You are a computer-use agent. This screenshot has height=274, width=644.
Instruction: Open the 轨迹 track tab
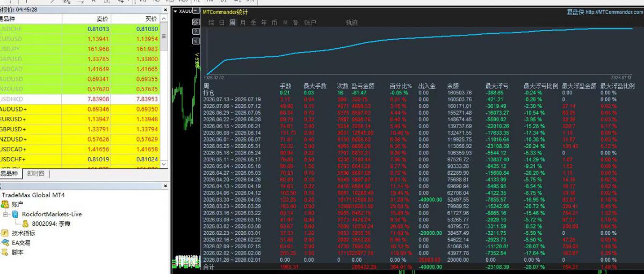pyautogui.click(x=352, y=23)
